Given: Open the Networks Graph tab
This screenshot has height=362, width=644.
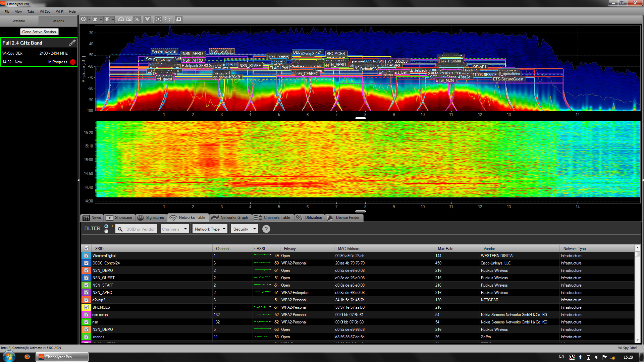Looking at the screenshot, I should (230, 218).
